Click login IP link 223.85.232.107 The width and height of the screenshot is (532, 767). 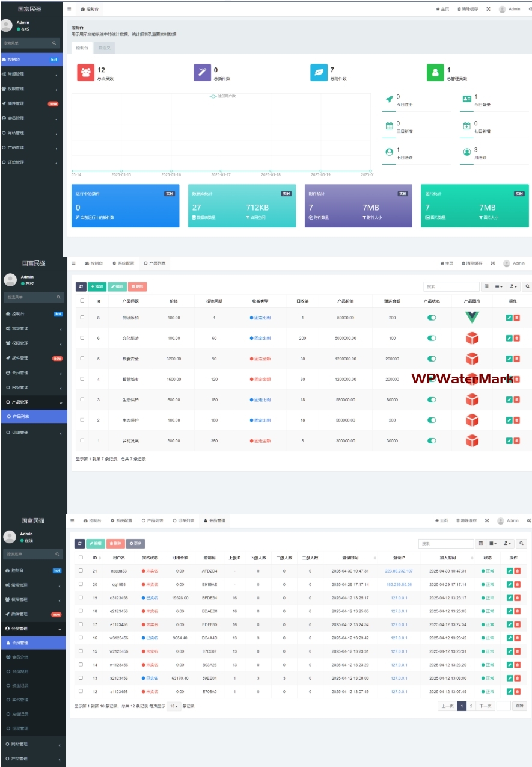point(399,571)
